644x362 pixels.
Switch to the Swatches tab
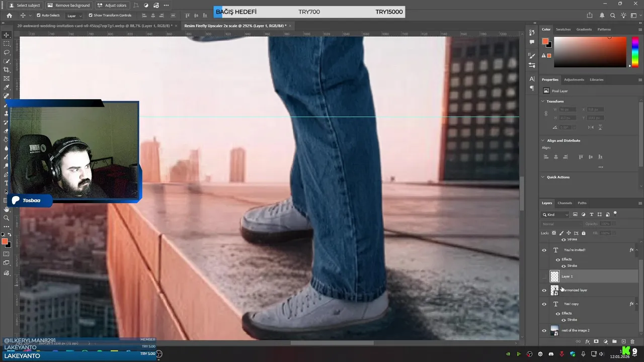(563, 29)
